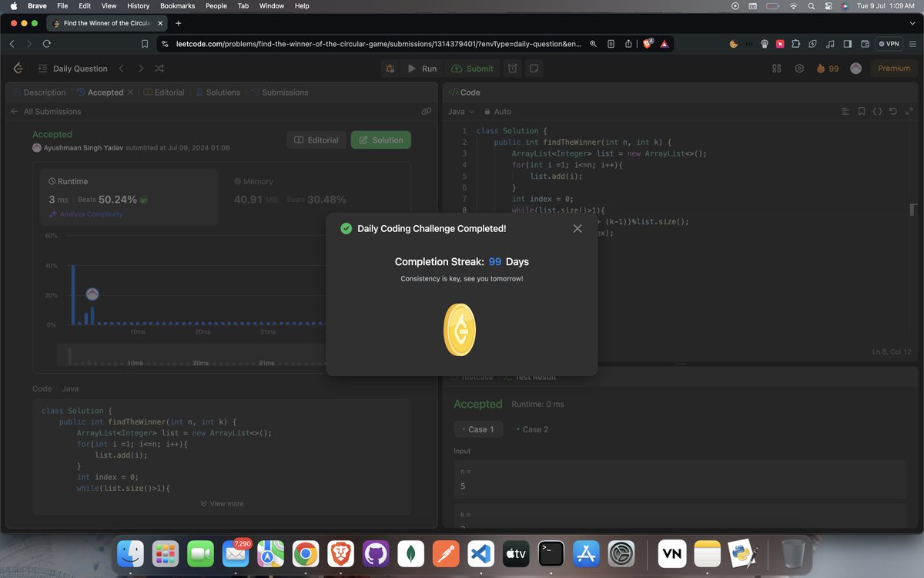The height and width of the screenshot is (578, 924).
Task: Click Analyze Complexity link
Action: click(x=86, y=214)
